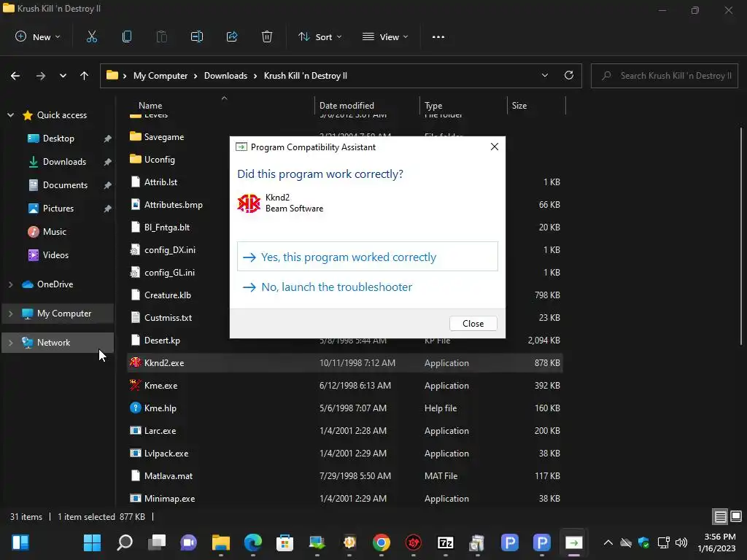Click the search Krush Kill 'n Destroy field
Screen dimensions: 747x560
(664, 76)
